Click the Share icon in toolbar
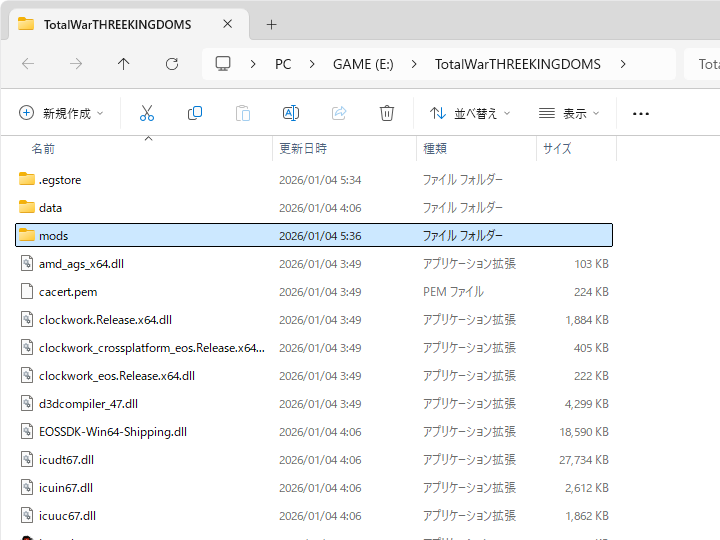The height and width of the screenshot is (540, 720). [x=339, y=113]
